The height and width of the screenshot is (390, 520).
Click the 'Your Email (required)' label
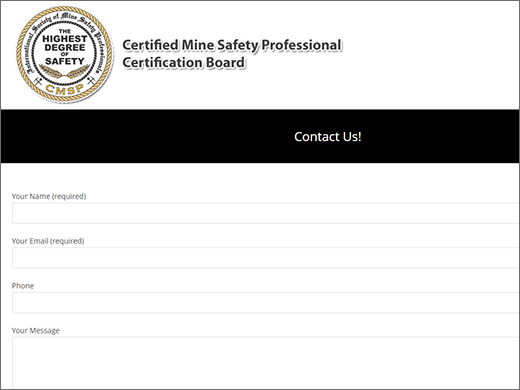point(48,241)
